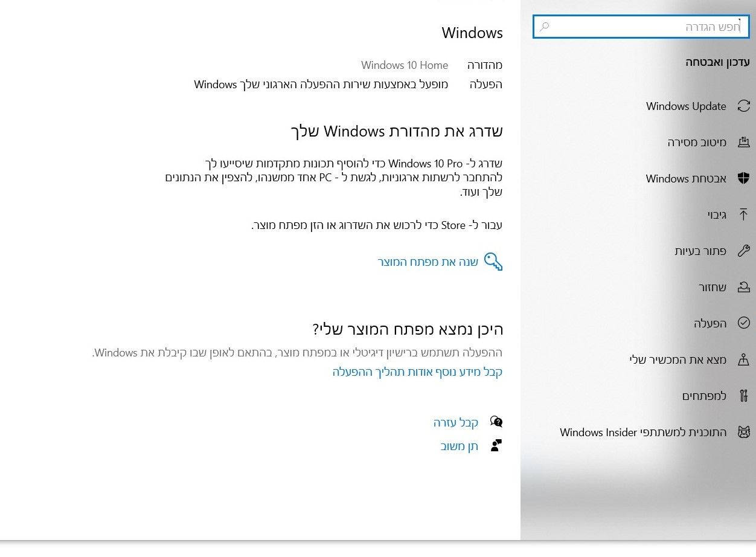Click קבל מידע נוסף אודות תהליך ההפעלה

pos(417,372)
